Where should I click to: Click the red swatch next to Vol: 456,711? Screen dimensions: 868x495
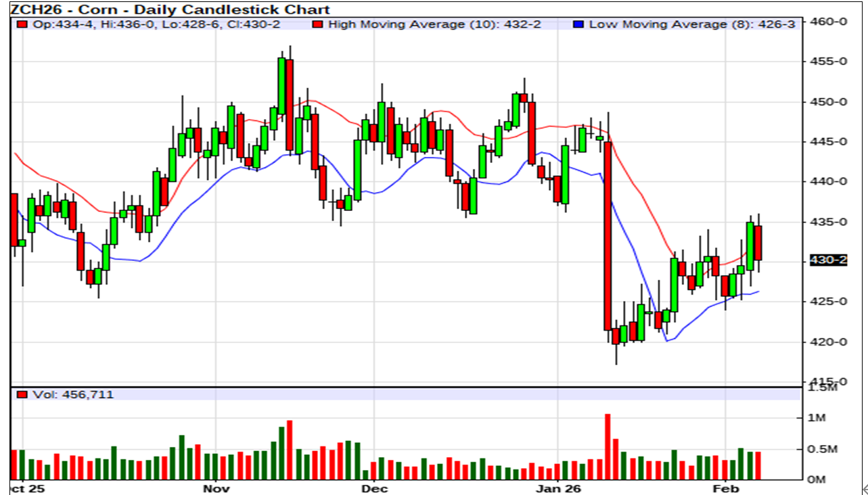22,394
